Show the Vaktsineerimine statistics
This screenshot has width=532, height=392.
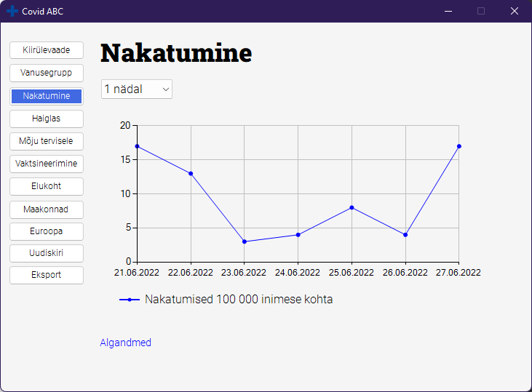click(x=47, y=164)
